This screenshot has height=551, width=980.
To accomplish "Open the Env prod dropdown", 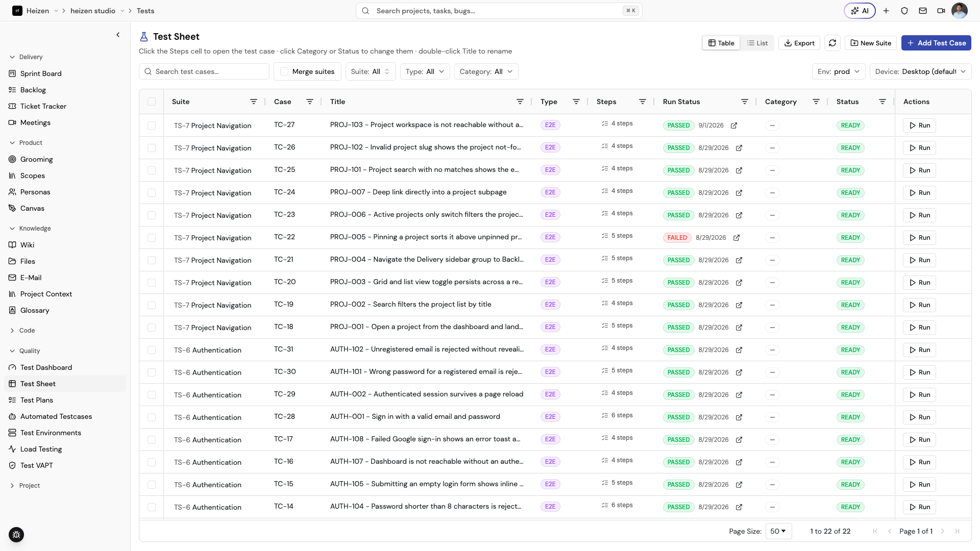I will (x=839, y=71).
